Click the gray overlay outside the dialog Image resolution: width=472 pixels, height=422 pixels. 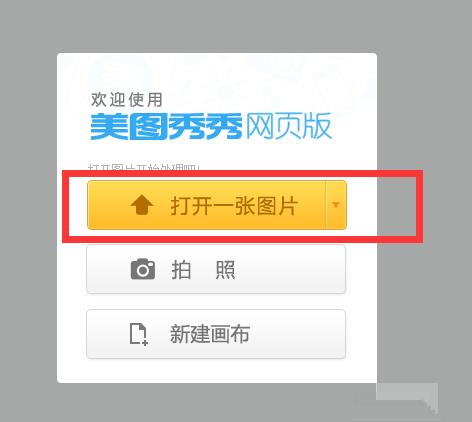423,100
